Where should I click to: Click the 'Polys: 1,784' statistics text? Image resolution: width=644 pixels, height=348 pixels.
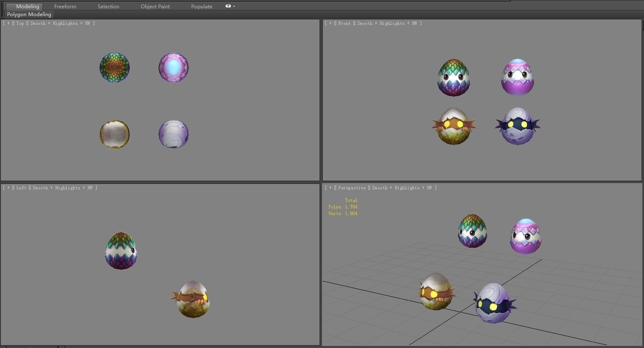(343, 207)
